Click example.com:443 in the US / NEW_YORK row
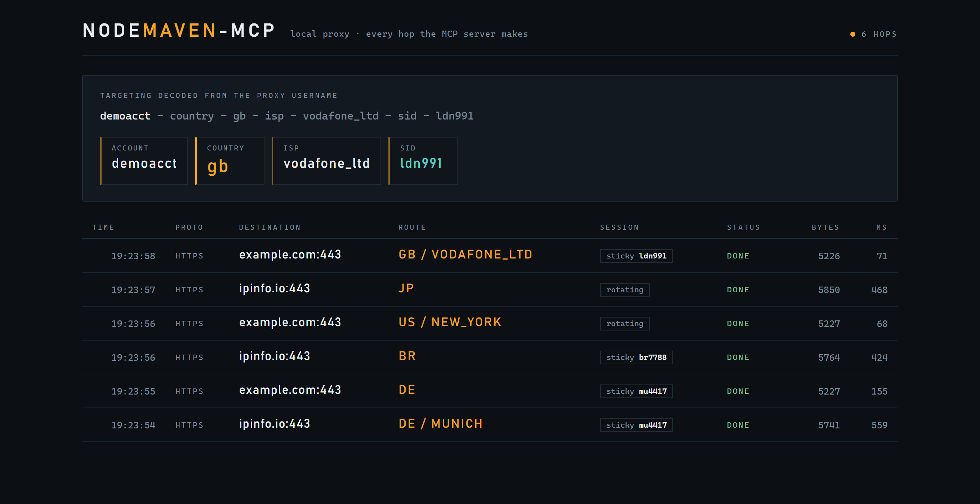Screen dimensions: 980x504 [290, 322]
